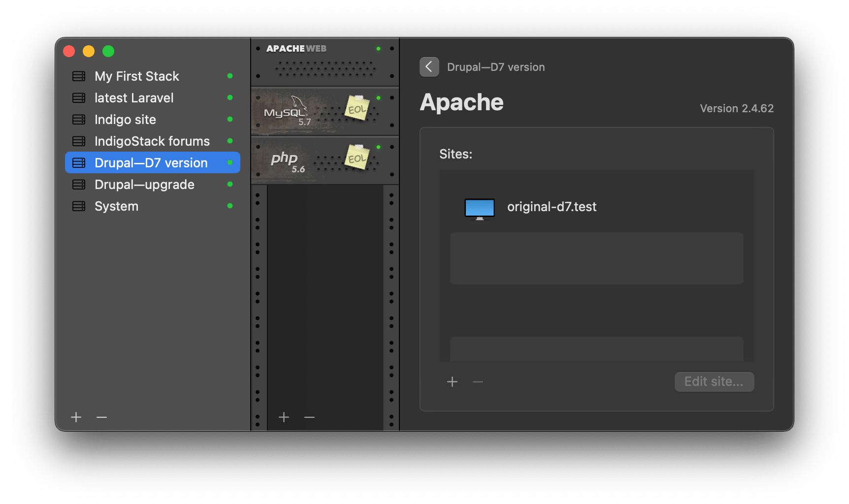Click the stack icon beside latest Laravel
Viewport: 849px width, 504px height.
click(x=78, y=97)
